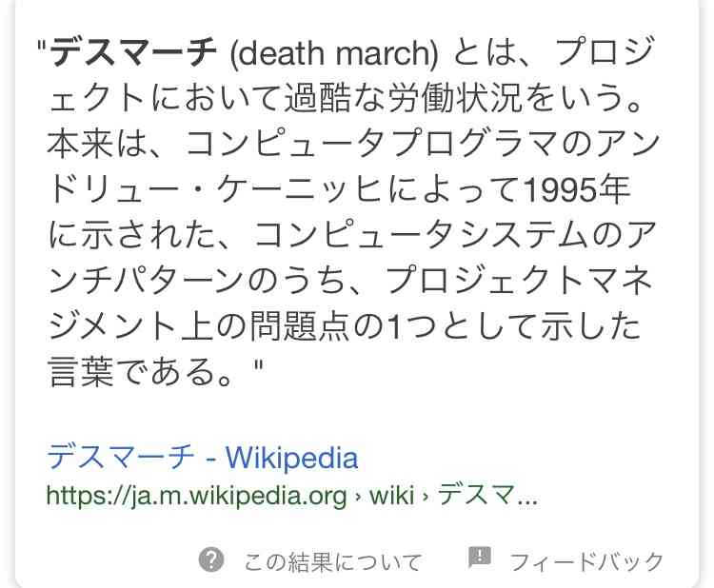Click the chevron between wikipedia.org and wiki
Image resolution: width=714 pixels, height=588 pixels.
[x=358, y=496]
